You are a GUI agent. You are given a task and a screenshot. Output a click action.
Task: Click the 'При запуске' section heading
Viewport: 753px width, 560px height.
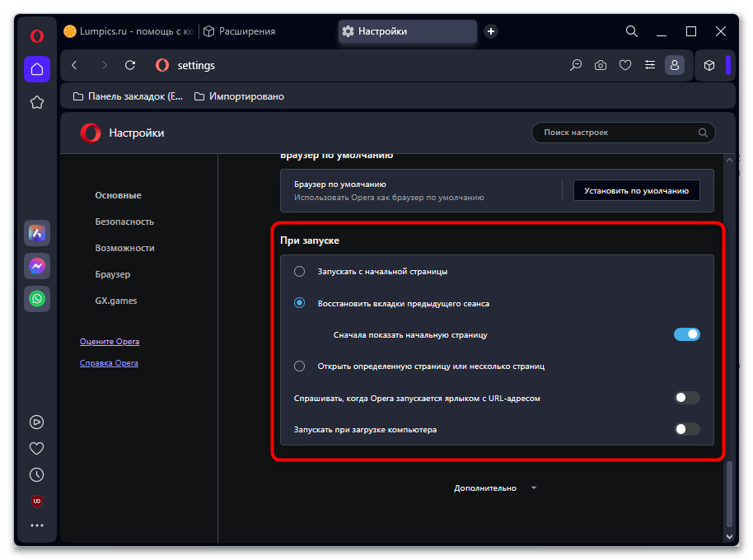tap(310, 240)
